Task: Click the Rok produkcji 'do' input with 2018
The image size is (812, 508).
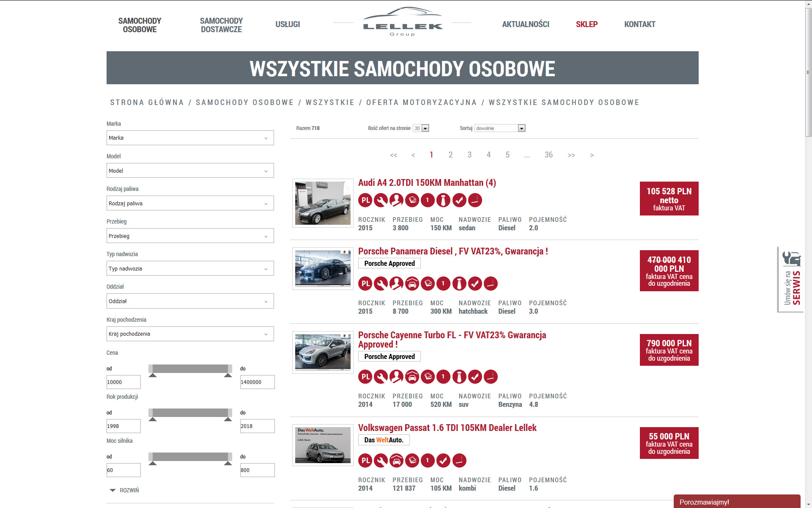Action: (257, 426)
